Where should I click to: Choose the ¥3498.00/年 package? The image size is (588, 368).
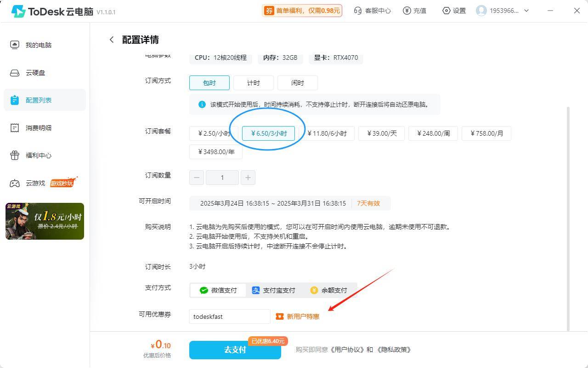[x=215, y=152]
